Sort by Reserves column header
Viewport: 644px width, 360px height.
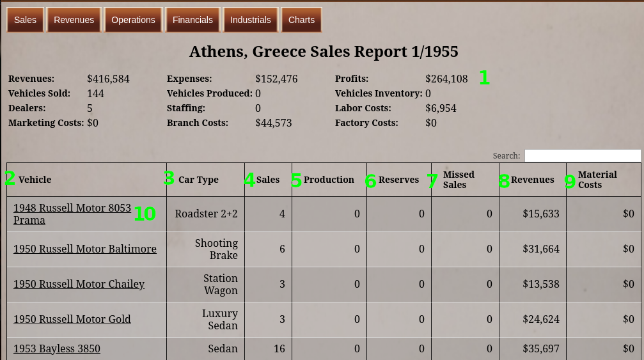coord(398,180)
